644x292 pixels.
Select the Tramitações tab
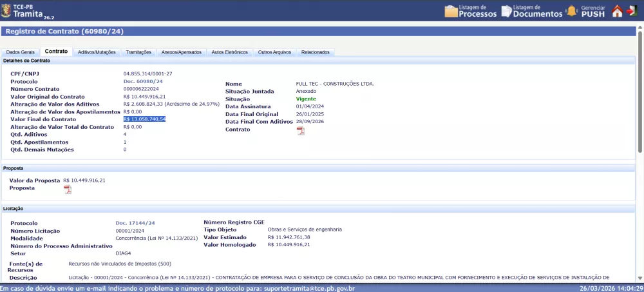point(138,52)
